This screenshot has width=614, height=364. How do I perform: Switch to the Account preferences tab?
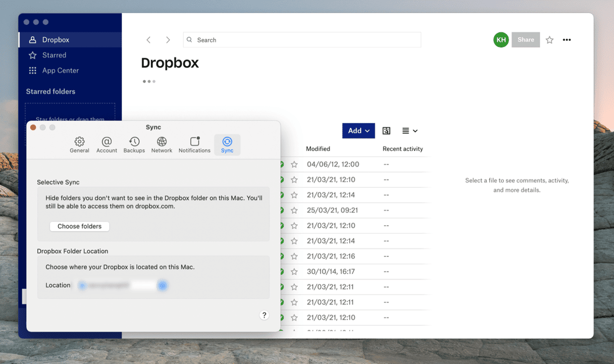tap(107, 144)
